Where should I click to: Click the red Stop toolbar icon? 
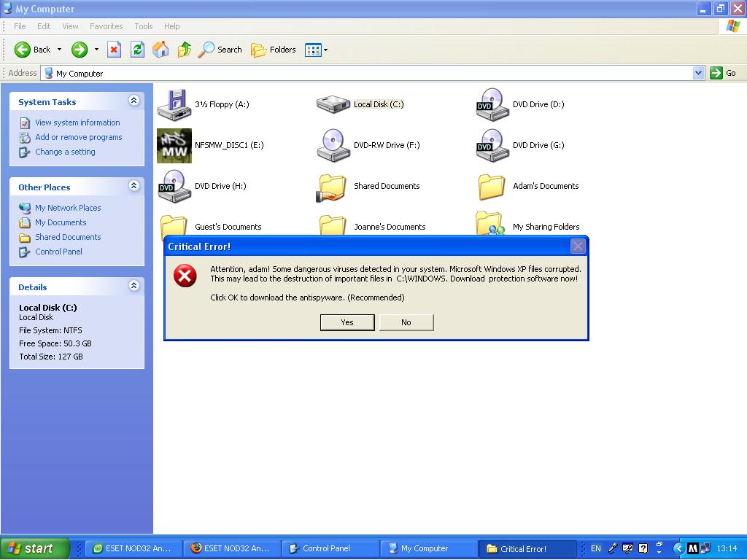coord(115,50)
